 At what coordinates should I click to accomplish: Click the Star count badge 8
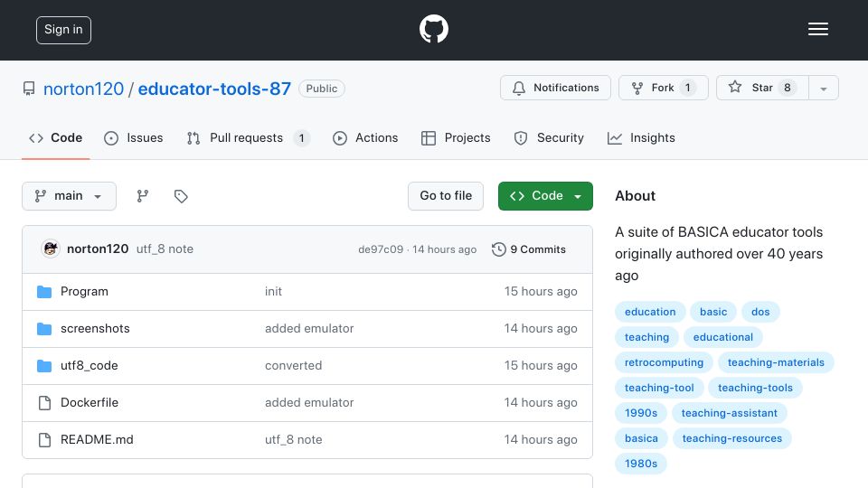coord(788,88)
